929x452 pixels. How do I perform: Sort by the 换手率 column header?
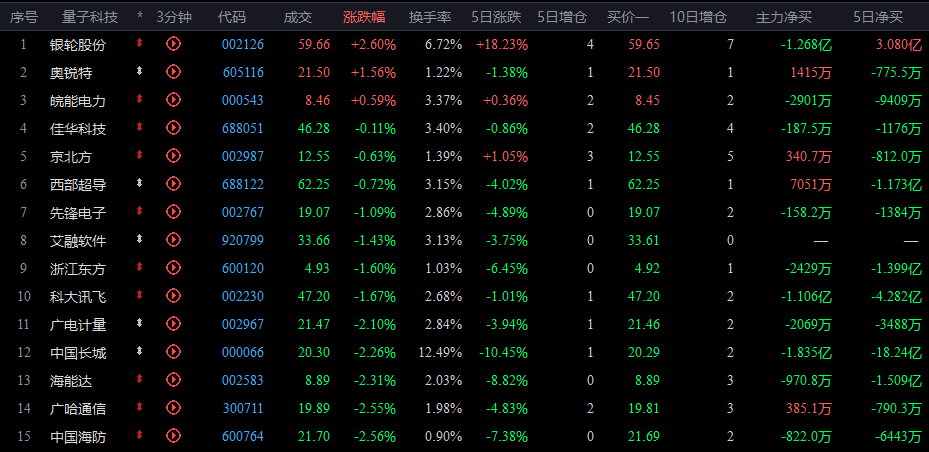pyautogui.click(x=430, y=17)
